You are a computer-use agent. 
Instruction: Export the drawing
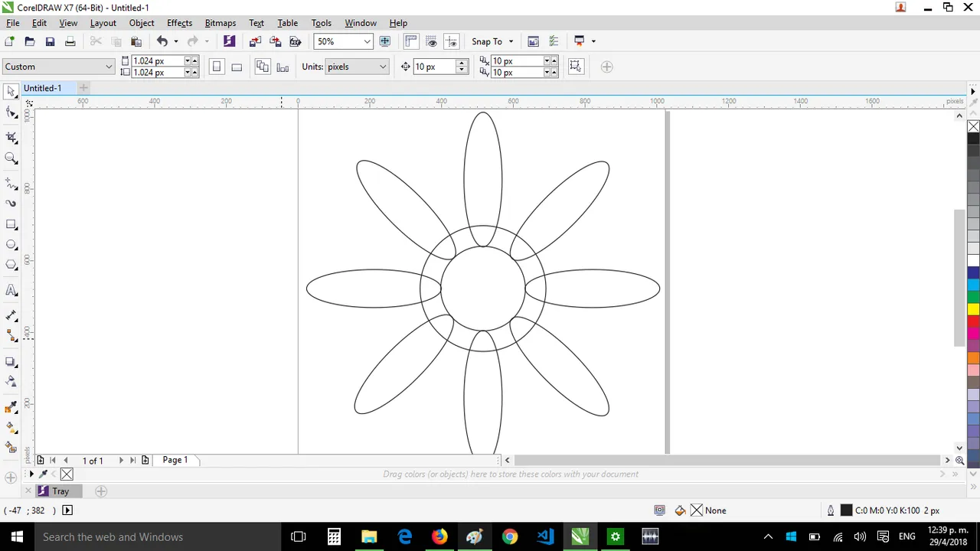click(275, 41)
